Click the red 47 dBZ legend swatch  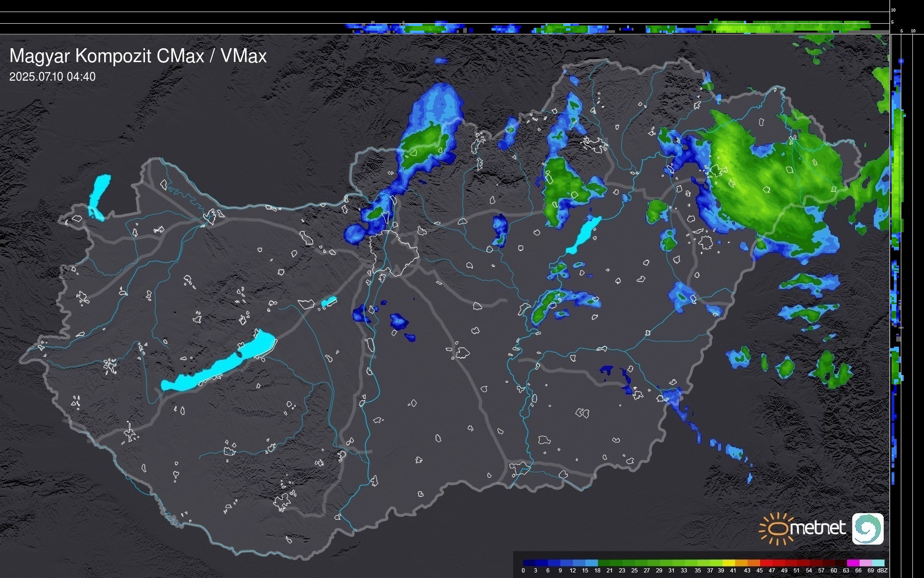pos(778,563)
